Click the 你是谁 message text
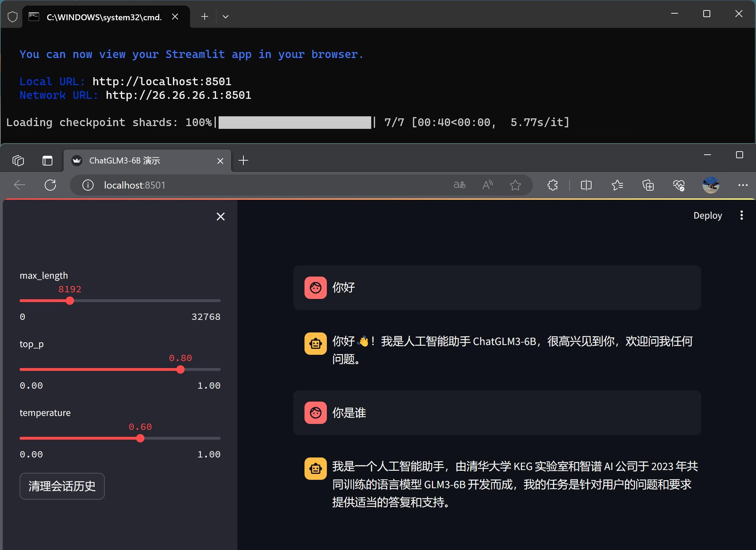 point(349,413)
